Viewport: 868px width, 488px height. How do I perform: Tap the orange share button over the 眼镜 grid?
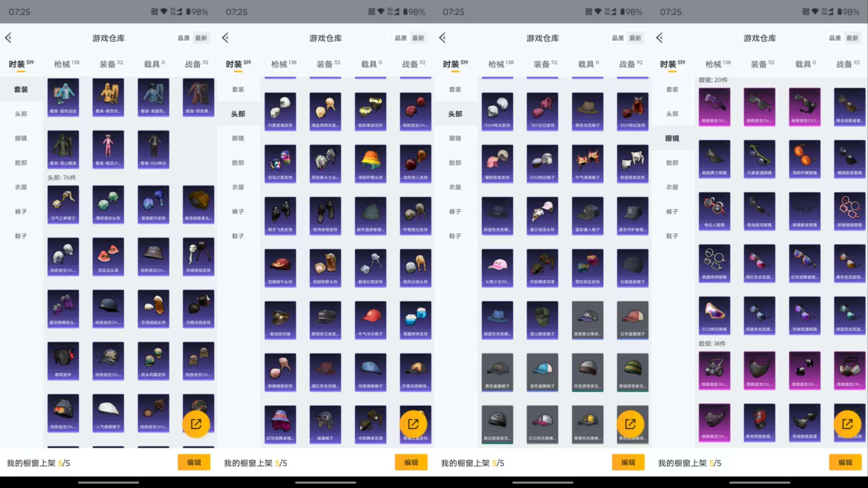click(847, 424)
